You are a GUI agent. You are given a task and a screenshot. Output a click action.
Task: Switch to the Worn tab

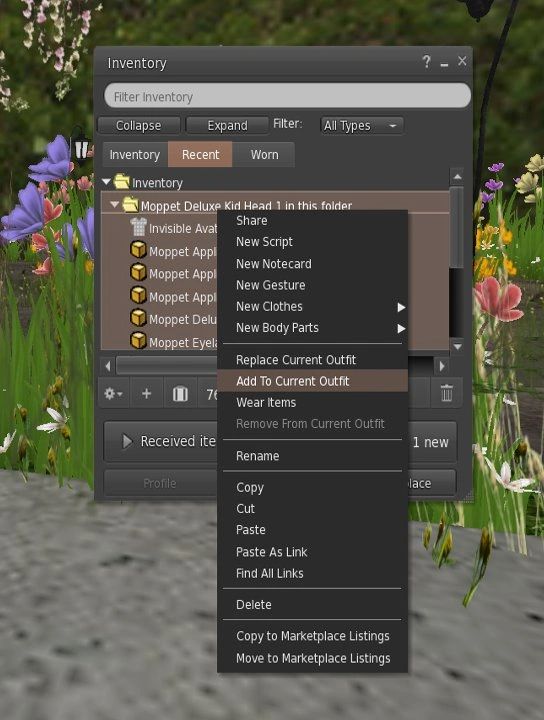264,155
